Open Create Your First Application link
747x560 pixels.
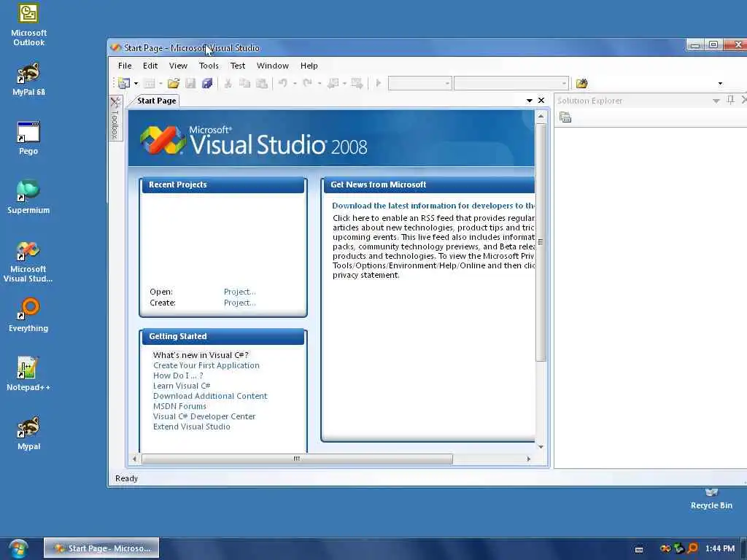point(206,365)
